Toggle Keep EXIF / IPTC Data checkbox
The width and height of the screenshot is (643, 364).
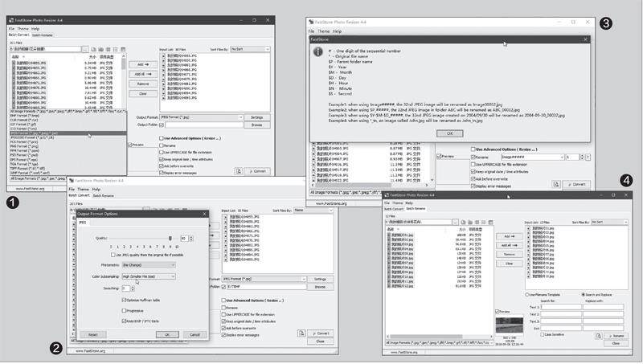tap(124, 321)
